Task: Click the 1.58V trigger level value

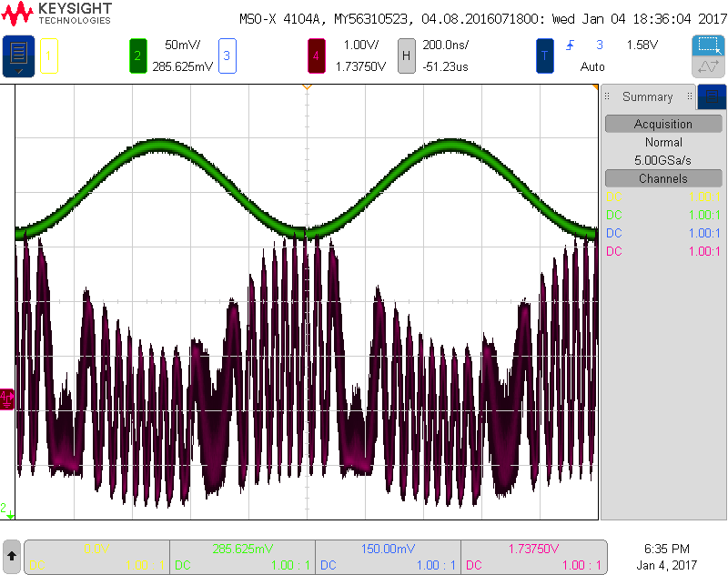Action: (642, 45)
